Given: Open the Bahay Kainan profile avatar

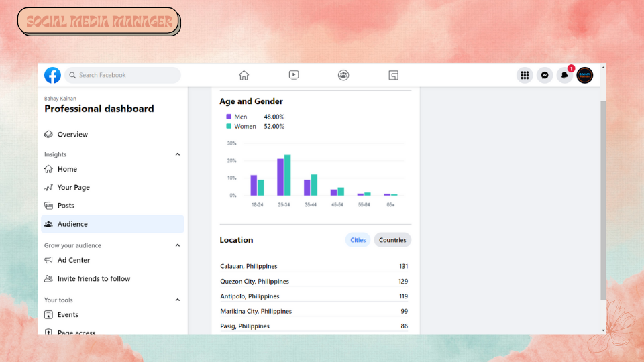Looking at the screenshot, I should coord(584,75).
